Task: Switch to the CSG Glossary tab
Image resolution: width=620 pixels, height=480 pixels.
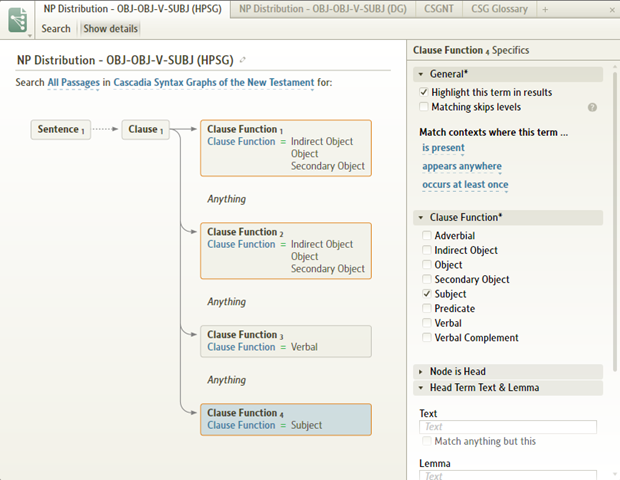Action: point(497,9)
